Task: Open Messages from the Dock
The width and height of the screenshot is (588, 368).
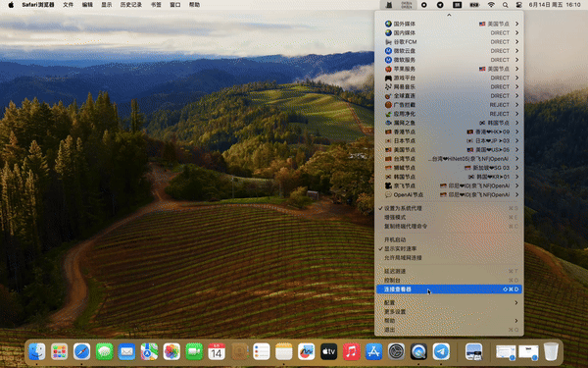Action: pos(104,352)
